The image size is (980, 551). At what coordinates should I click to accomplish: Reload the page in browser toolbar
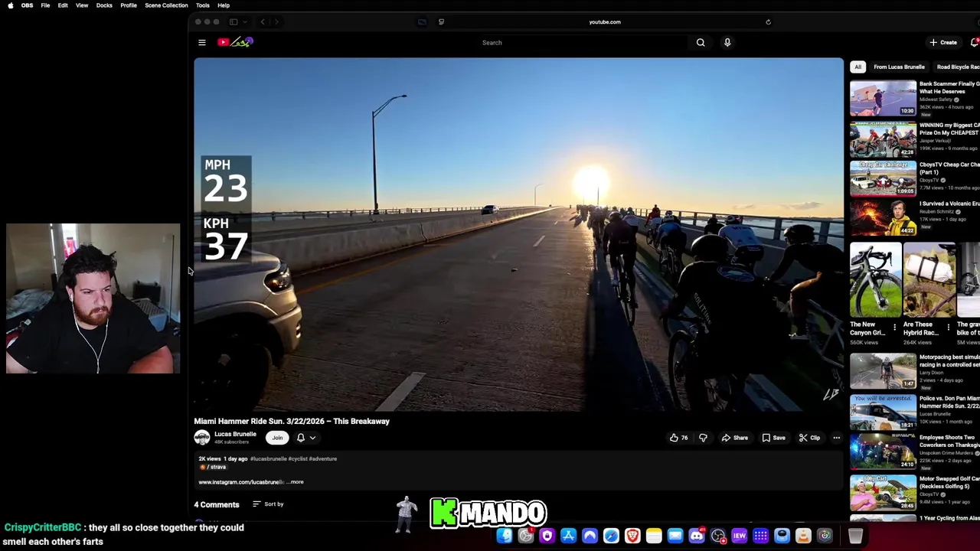(768, 22)
